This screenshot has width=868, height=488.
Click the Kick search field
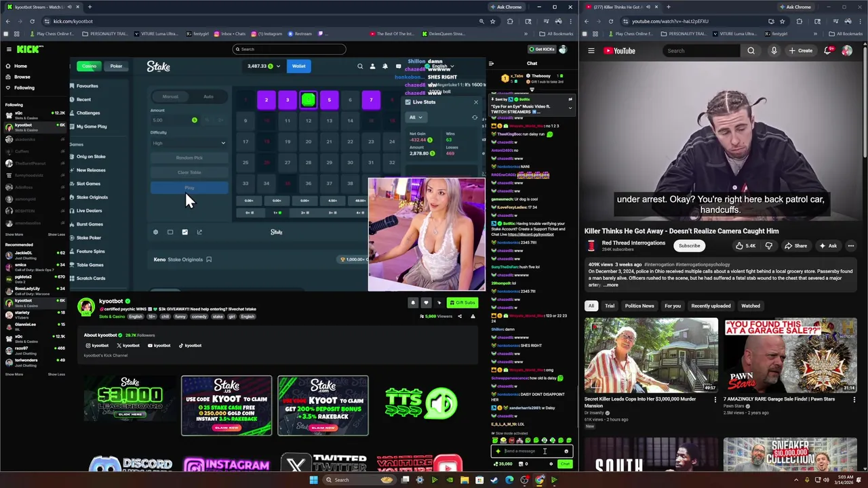click(x=289, y=49)
